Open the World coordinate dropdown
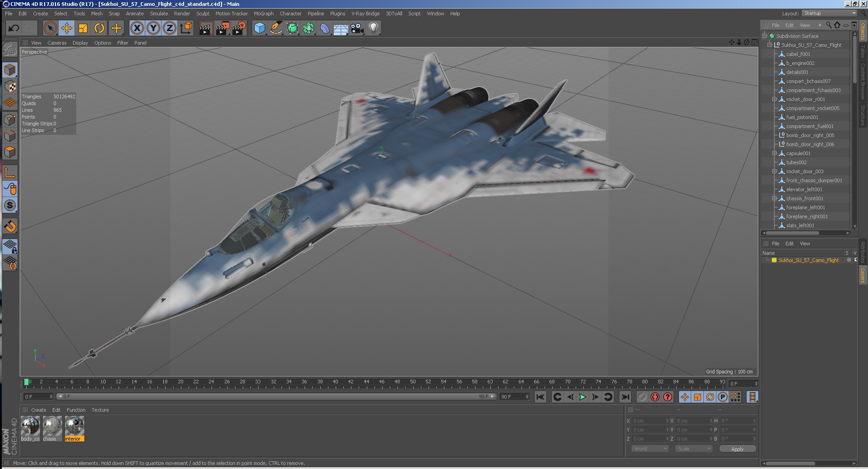The image size is (868, 469). click(x=650, y=449)
